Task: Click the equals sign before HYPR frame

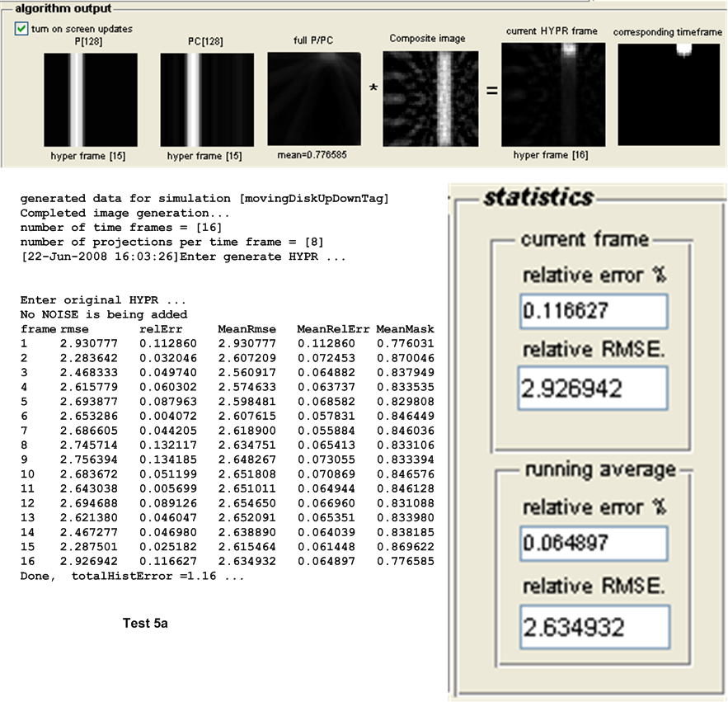Action: [491, 91]
